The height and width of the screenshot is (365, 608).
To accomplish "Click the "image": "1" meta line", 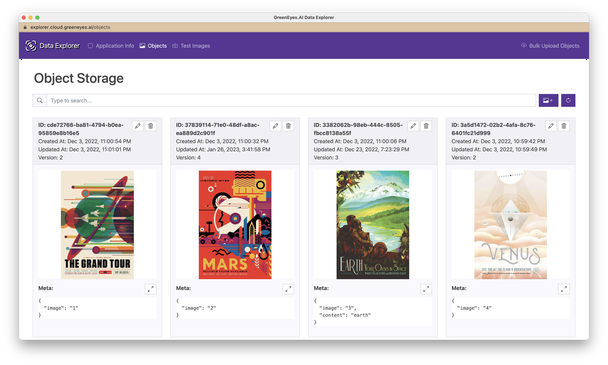I will pos(61,308).
